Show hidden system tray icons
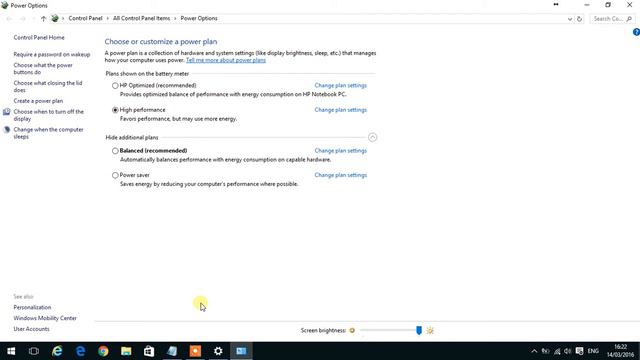This screenshot has height=360, width=640. pyautogui.click(x=534, y=351)
